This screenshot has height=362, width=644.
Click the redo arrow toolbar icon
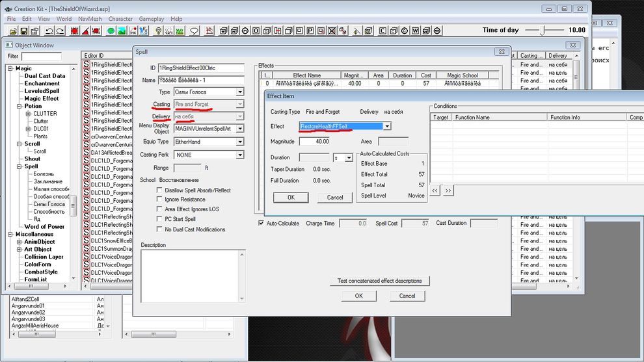coord(60,31)
